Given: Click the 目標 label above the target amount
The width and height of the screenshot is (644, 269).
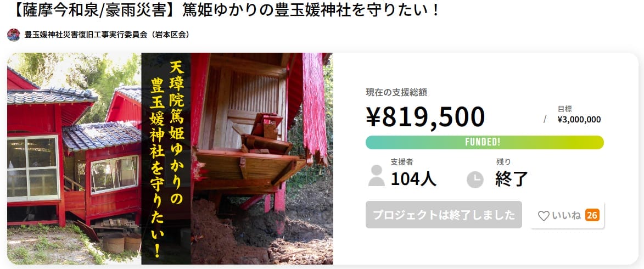Looking at the screenshot, I should (x=565, y=109).
